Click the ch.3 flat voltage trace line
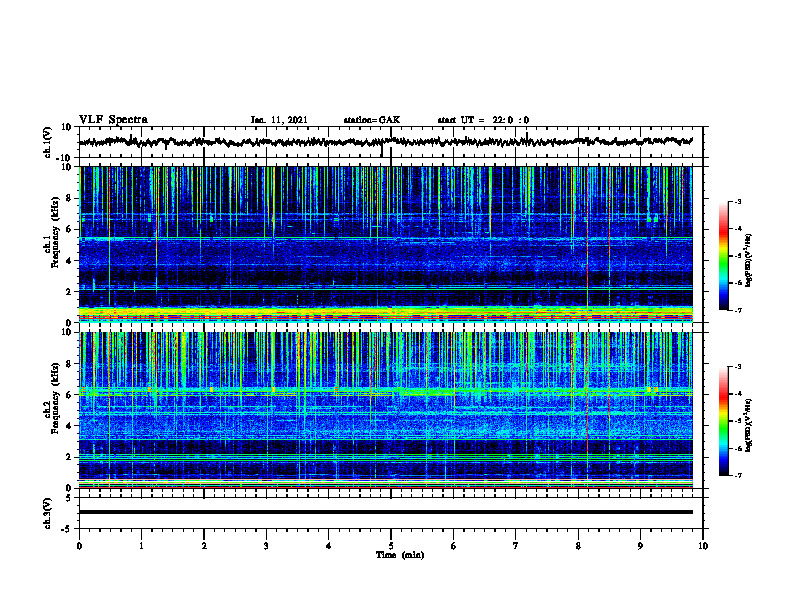 click(385, 512)
